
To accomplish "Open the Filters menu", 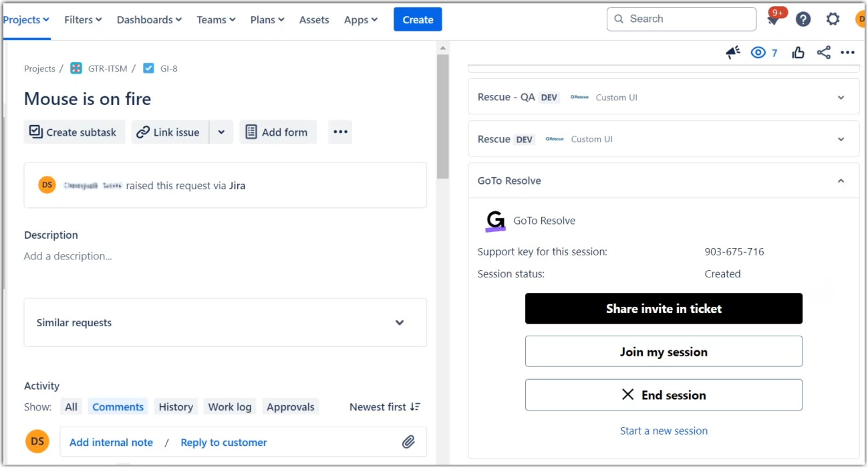I will (x=83, y=19).
